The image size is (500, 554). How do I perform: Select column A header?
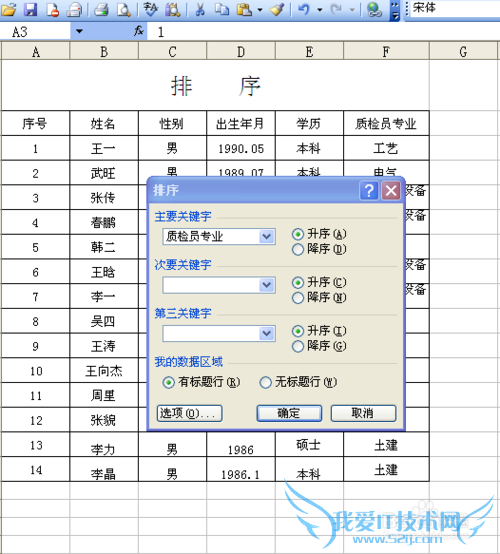pyautogui.click(x=36, y=52)
